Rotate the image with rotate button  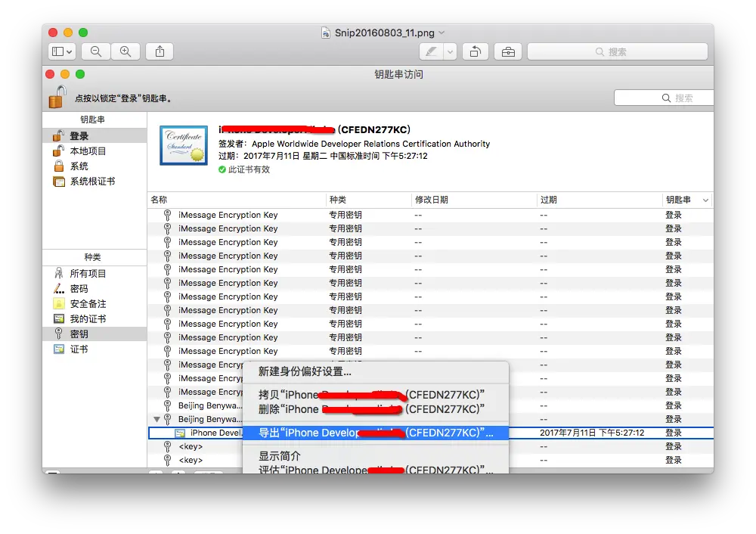pyautogui.click(x=476, y=51)
